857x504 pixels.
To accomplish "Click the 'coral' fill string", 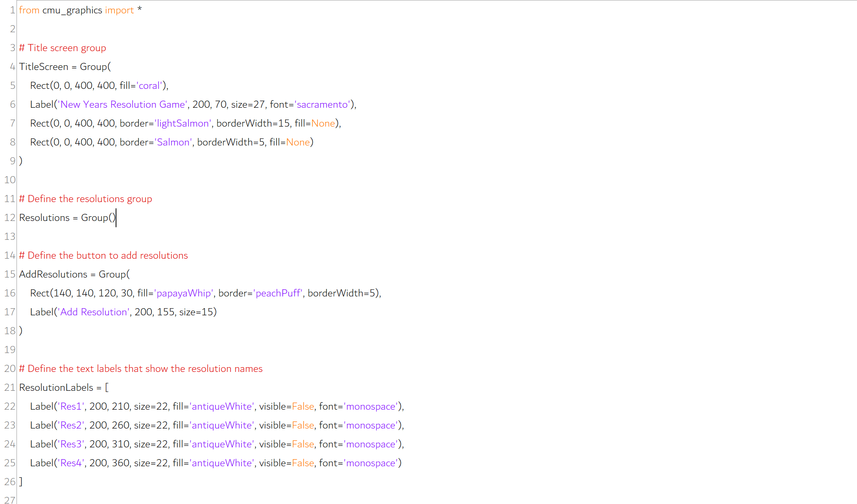I will (150, 86).
